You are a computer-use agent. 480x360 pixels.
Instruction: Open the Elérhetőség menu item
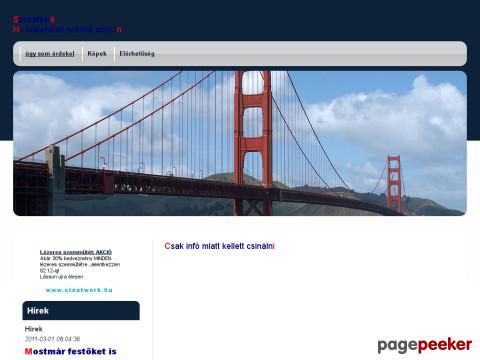(137, 54)
